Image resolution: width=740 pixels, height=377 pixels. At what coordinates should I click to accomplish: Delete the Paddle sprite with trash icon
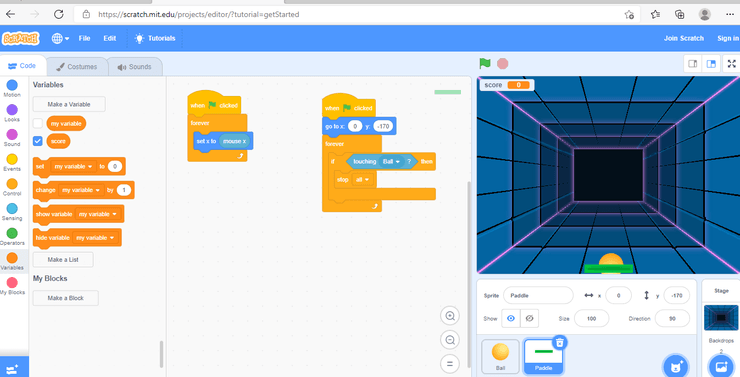559,342
